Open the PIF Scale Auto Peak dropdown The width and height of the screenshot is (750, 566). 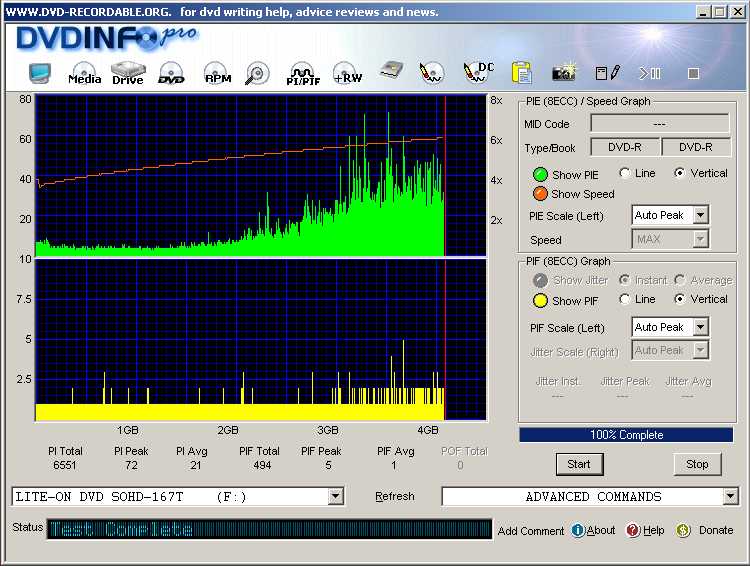pos(700,327)
